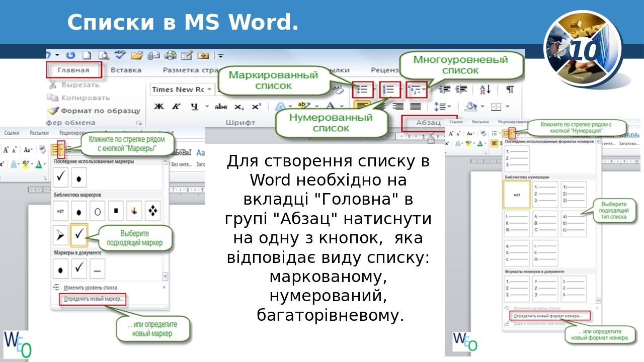The height and width of the screenshot is (362, 644).
Task: Run the ABC spelling check icon
Action: tap(120, 54)
